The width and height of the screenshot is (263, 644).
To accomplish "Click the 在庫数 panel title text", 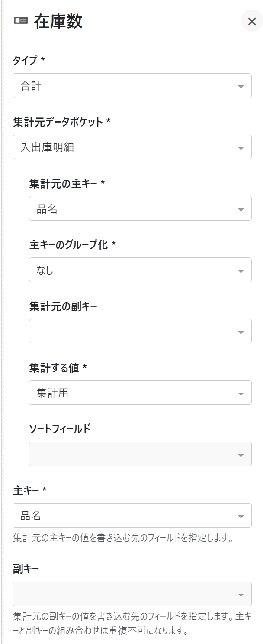I will coord(58,21).
